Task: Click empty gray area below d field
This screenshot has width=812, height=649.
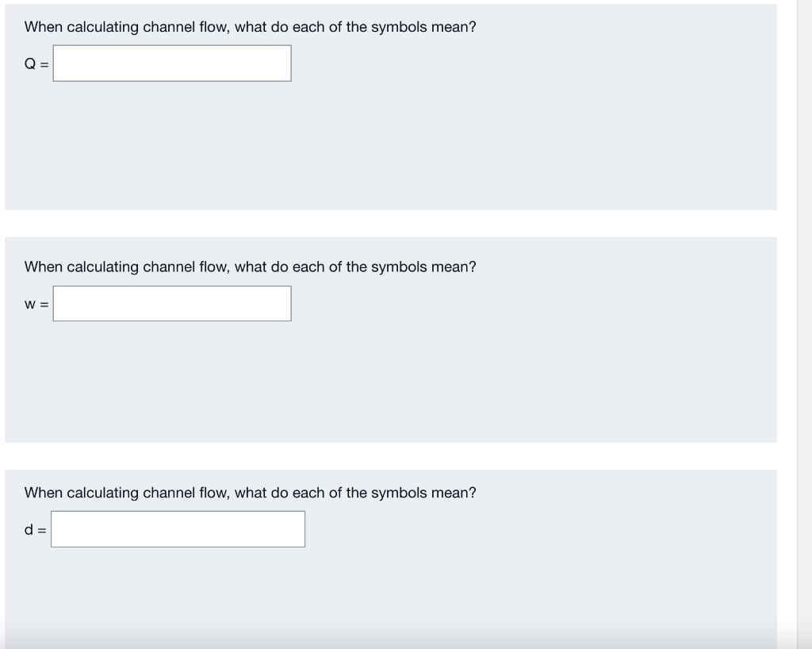Action: (389, 595)
